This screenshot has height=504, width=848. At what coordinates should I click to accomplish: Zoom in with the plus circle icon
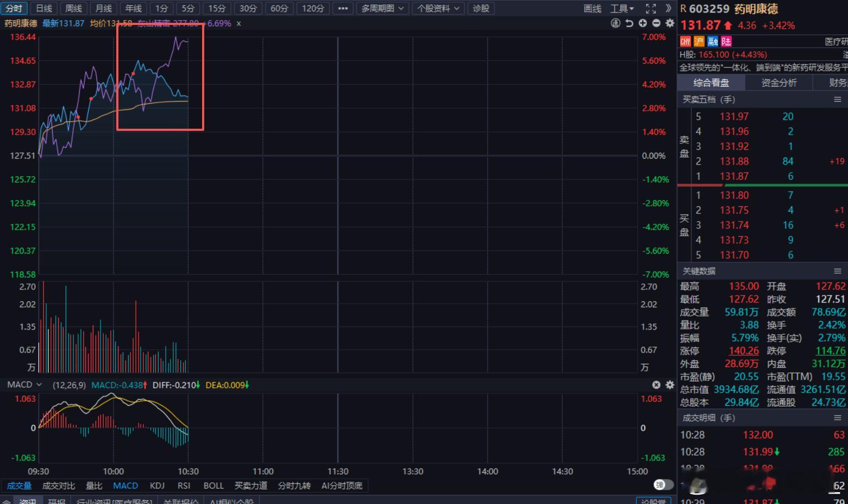(x=643, y=23)
